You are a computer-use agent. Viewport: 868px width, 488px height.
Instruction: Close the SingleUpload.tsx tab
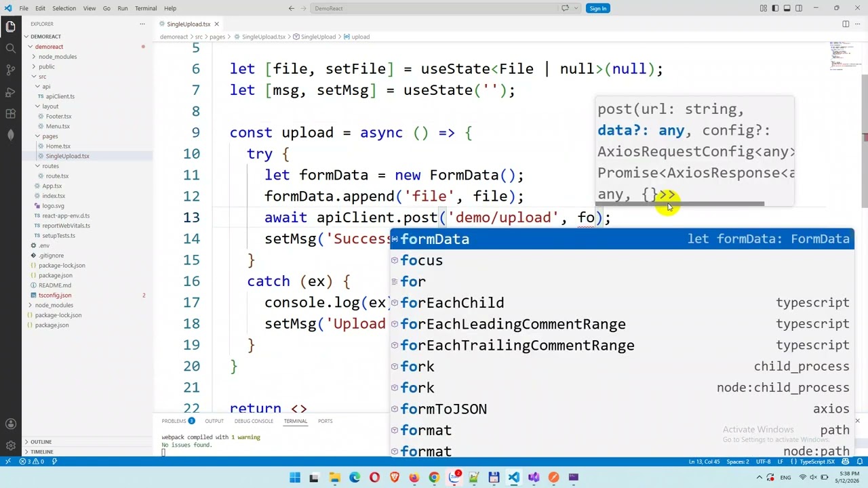coord(216,24)
